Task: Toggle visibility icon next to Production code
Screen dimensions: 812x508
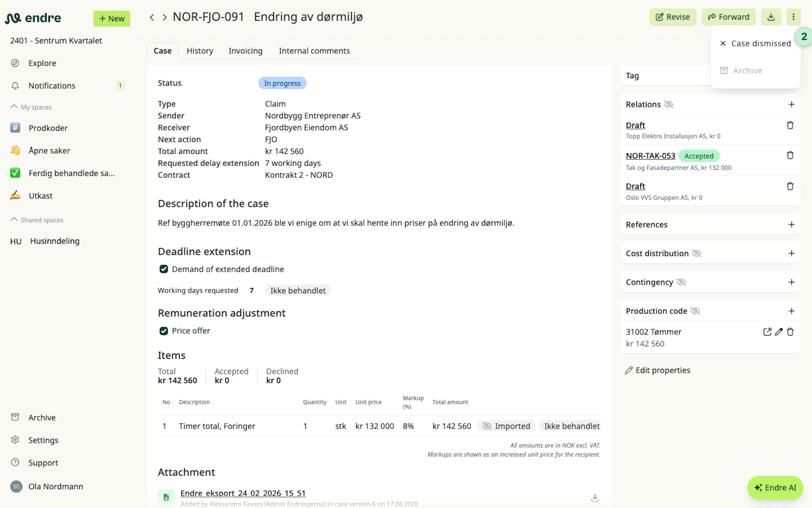Action: pos(695,311)
